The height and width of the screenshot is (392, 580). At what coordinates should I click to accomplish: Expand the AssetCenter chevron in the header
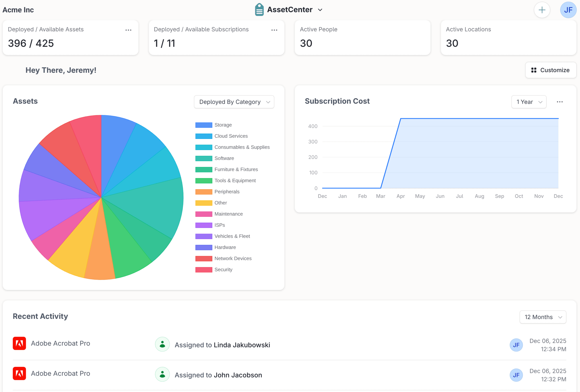click(x=321, y=10)
